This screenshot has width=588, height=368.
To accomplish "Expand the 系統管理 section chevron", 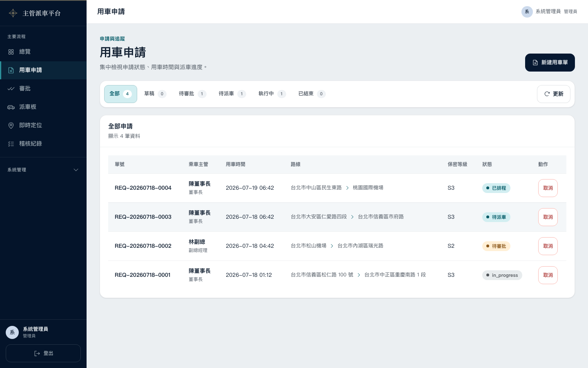I will 76,170.
